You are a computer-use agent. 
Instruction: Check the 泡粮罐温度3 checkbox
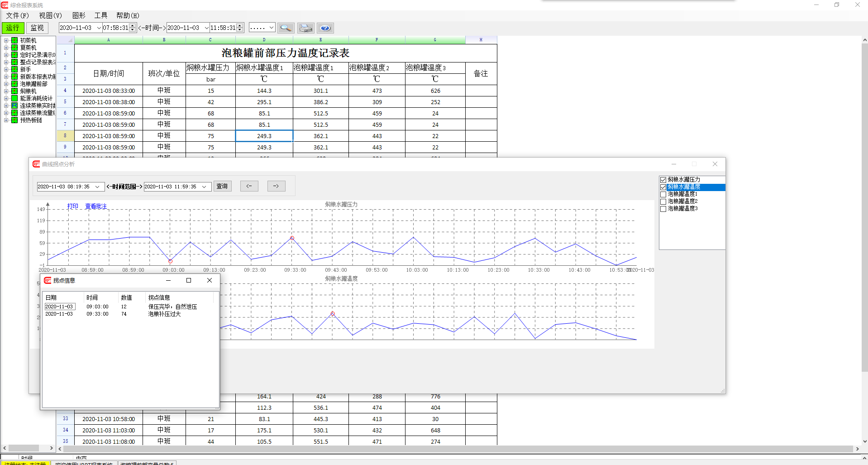[663, 209]
